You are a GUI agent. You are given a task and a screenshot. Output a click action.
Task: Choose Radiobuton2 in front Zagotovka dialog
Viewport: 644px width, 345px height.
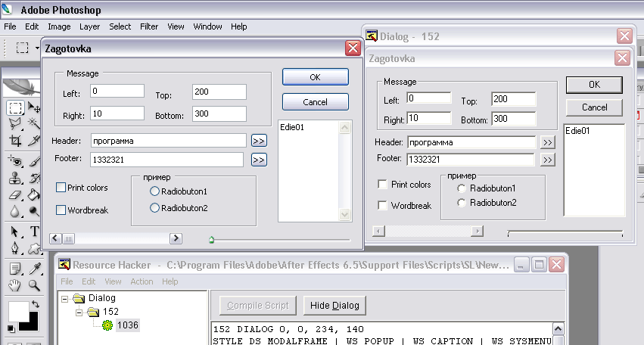point(154,208)
